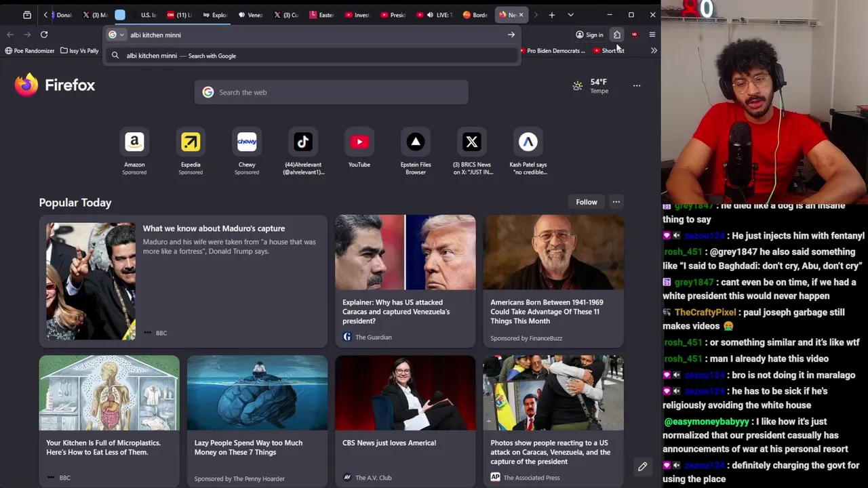Open the uBlock Origin extension icon
Image resolution: width=868 pixels, height=488 pixels.
click(634, 35)
